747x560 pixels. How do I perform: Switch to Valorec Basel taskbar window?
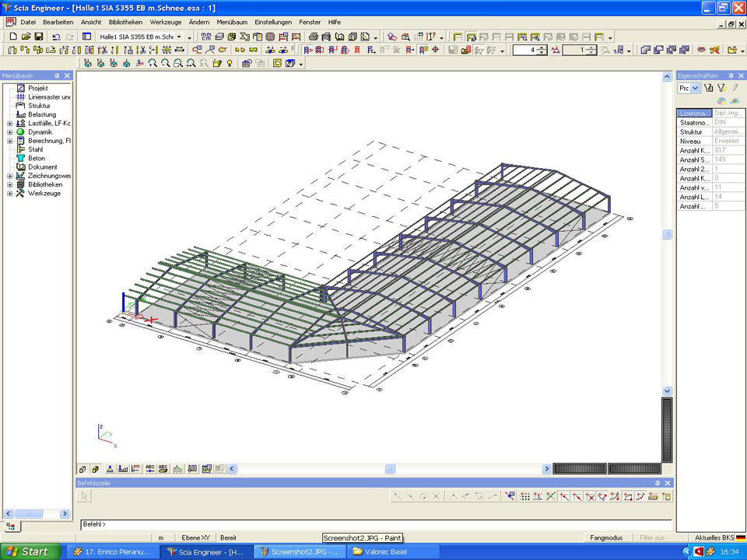(387, 551)
